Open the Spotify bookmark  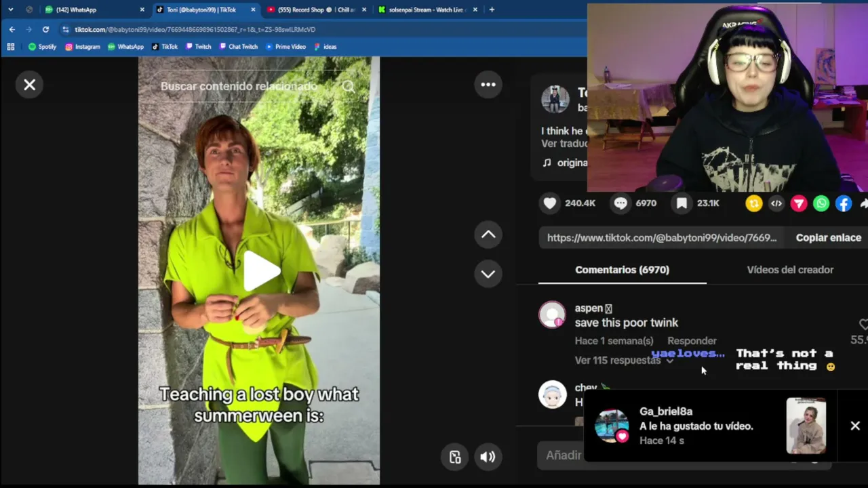pos(43,47)
